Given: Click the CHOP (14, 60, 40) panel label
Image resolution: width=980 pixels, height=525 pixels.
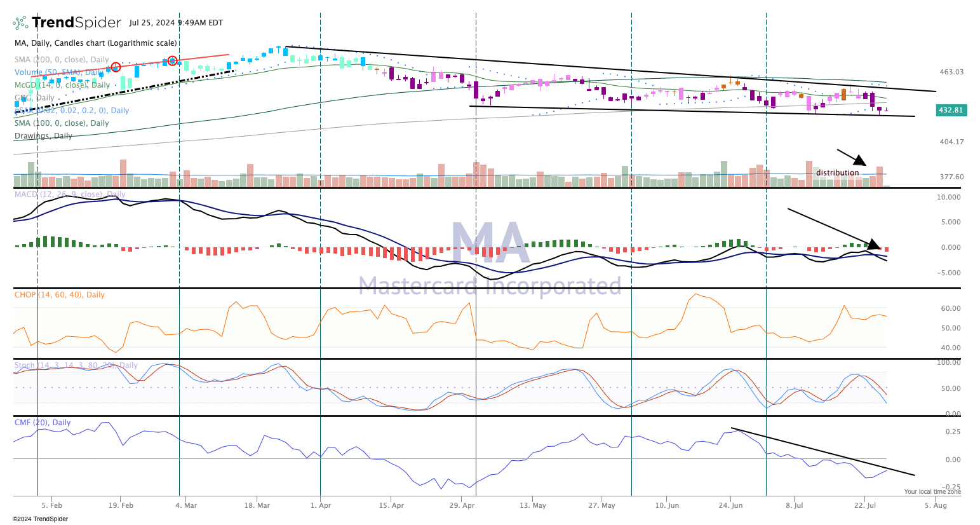Looking at the screenshot, I should point(60,295).
